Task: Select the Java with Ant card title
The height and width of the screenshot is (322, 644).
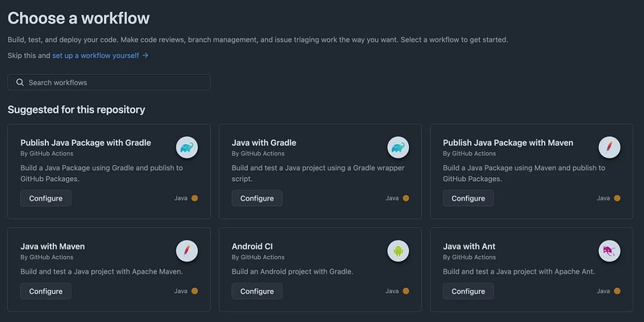Action: click(x=469, y=246)
